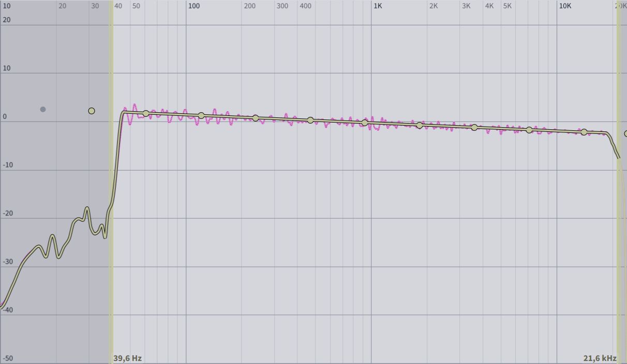Select the control point just left of 2K

420,125
